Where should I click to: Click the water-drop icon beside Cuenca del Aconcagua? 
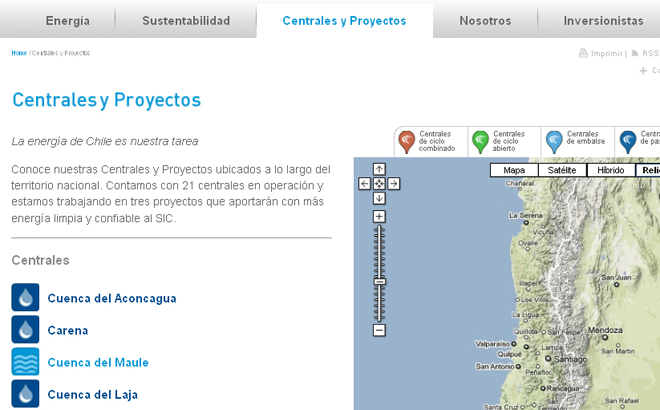(x=25, y=297)
